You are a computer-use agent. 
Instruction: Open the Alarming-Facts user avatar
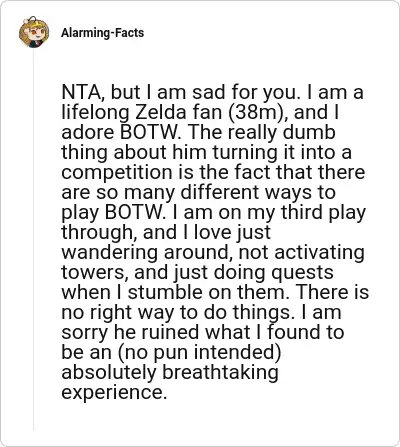[x=34, y=32]
